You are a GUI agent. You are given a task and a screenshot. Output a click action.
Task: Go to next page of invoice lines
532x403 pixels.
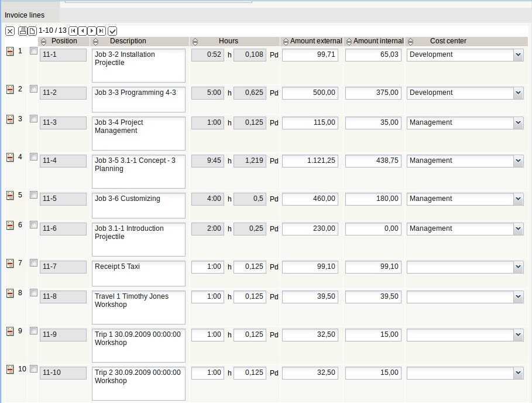coord(92,31)
